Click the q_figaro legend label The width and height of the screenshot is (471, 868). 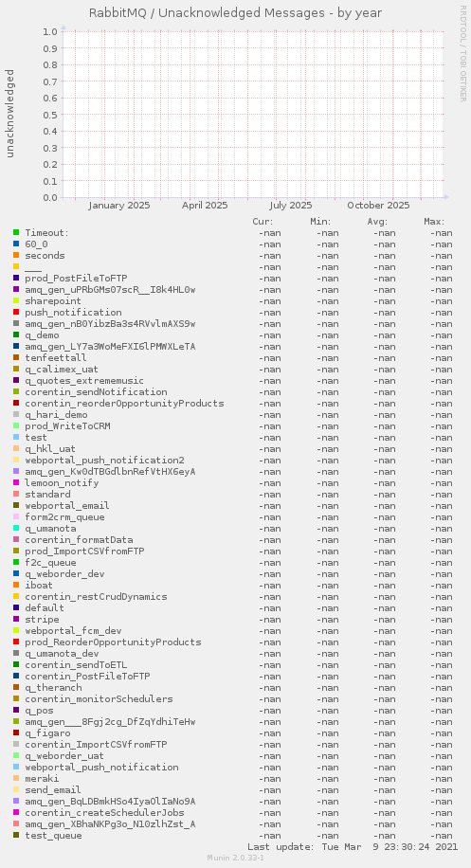(x=47, y=732)
